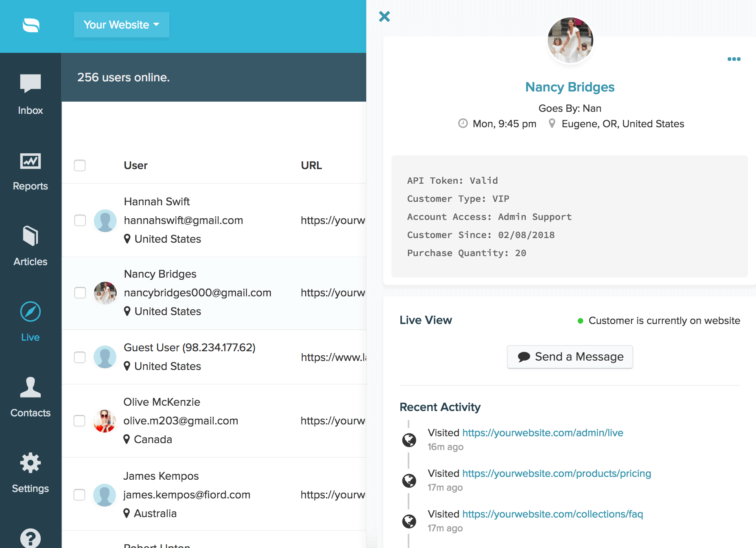Viewport: 756px width, 548px height.
Task: Tick the checkbox for Hannah Swift
Action: point(80,220)
